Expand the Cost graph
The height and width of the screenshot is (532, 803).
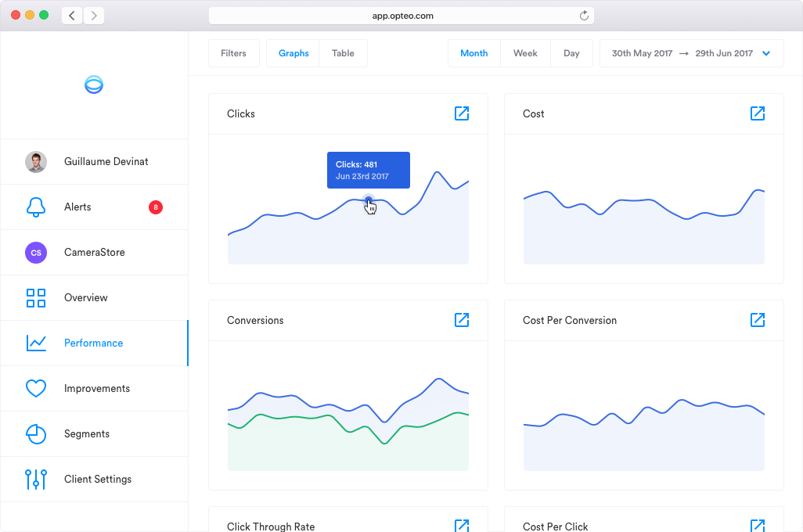758,113
